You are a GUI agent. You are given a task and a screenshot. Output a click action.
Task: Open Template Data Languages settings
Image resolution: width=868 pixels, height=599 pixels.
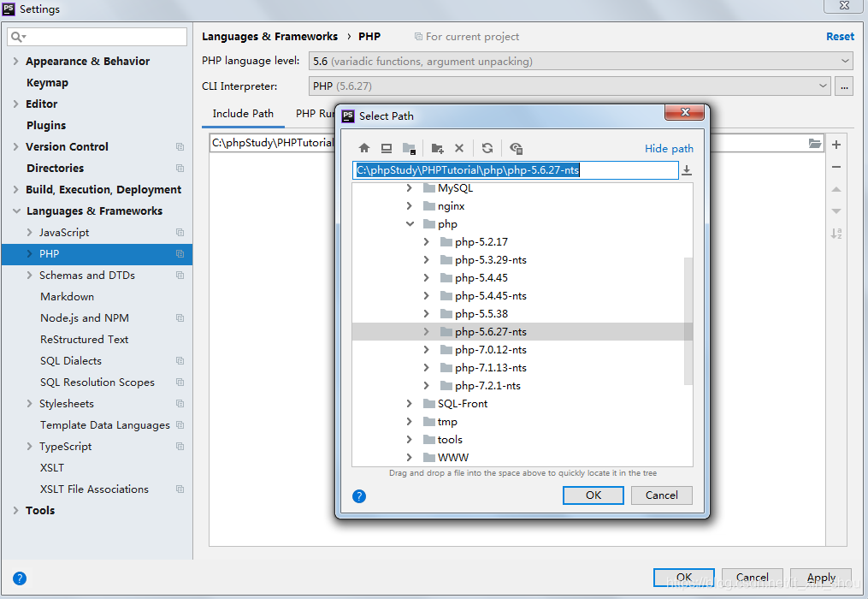[x=105, y=425]
